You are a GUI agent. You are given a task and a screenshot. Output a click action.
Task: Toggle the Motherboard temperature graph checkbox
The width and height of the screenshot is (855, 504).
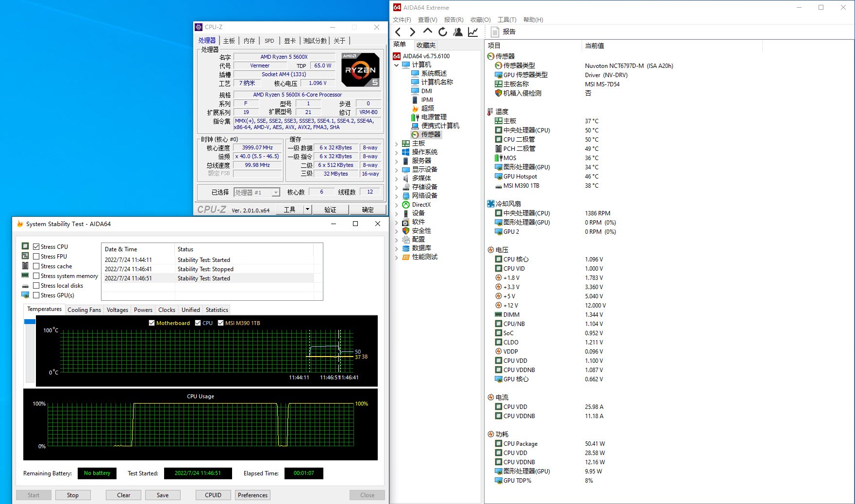tap(151, 323)
